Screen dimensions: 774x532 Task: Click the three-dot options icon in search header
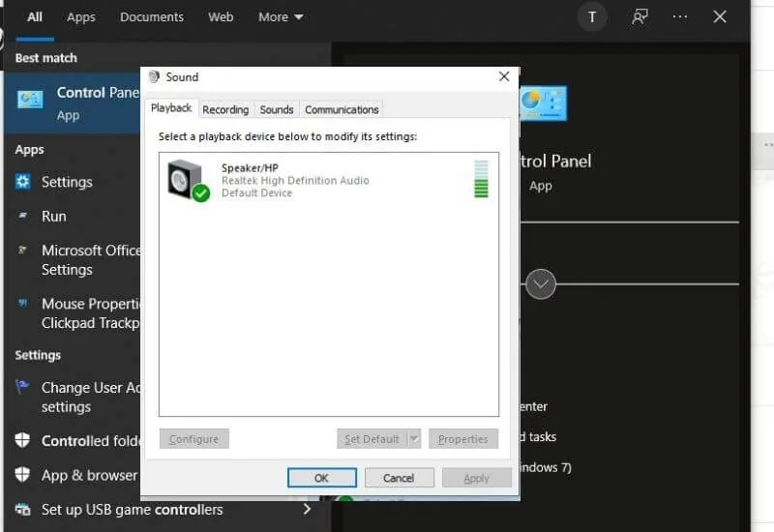[x=680, y=17]
